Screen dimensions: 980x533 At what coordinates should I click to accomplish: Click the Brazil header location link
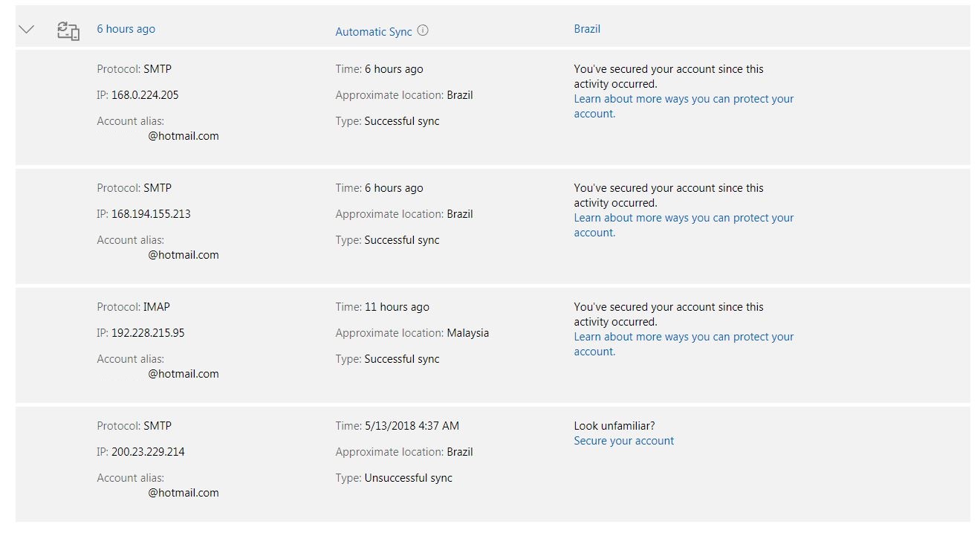point(587,29)
